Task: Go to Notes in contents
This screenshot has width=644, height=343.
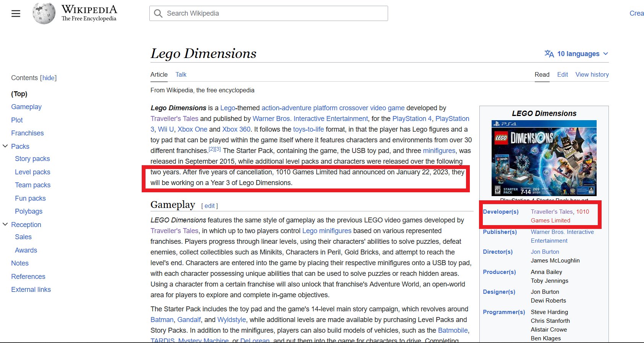Action: [20, 263]
